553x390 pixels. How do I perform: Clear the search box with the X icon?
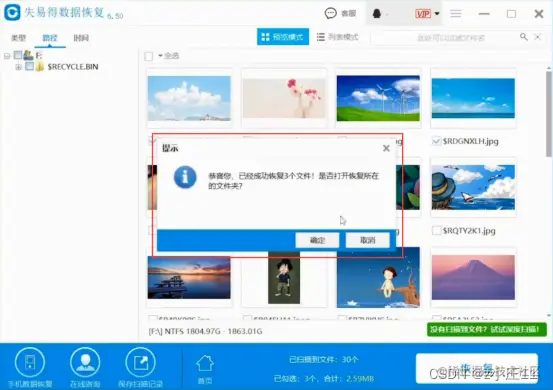(x=537, y=37)
